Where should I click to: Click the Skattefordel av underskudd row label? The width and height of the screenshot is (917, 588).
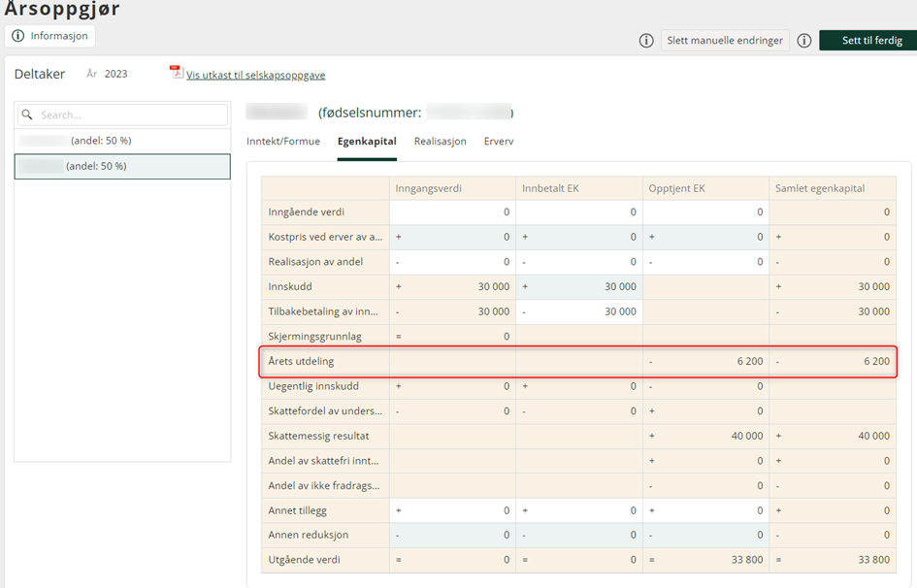click(325, 410)
